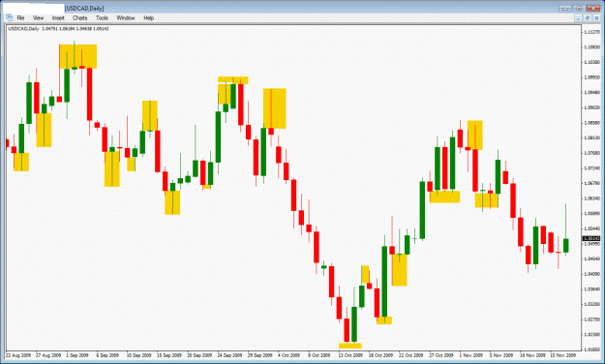Click the 1.09930 price axis label
The image size is (605, 364).
592,77
